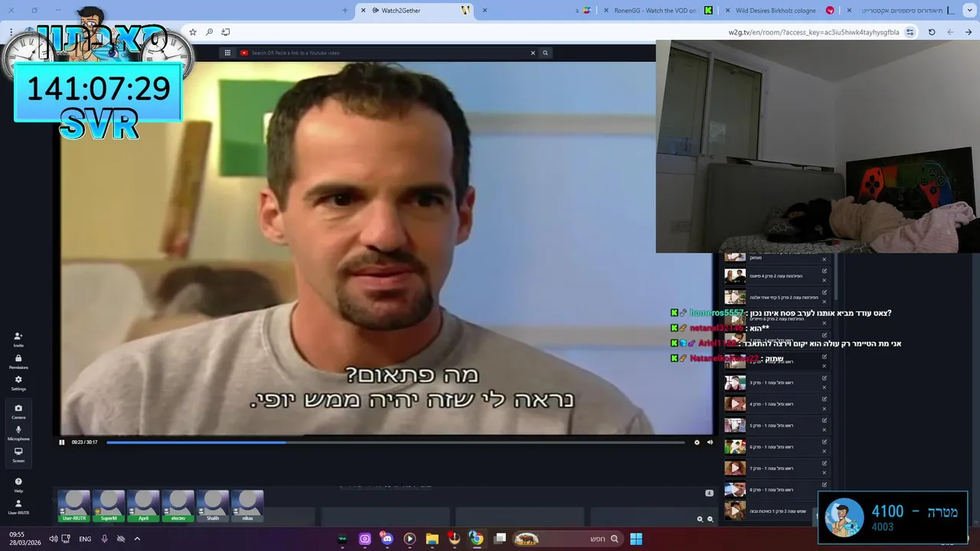The width and height of the screenshot is (980, 551).
Task: Edit the playlist item for episode 8
Action: tap(825, 484)
